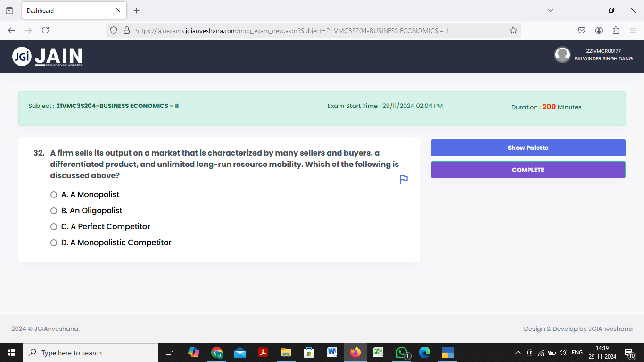This screenshot has height=362, width=644.
Task: Open Firefox account icon in toolbar
Action: click(599, 30)
